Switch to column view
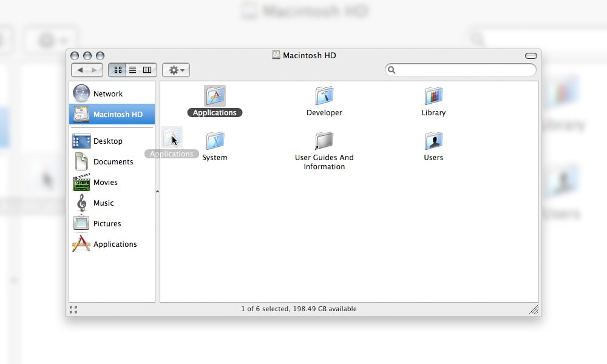 [x=148, y=70]
